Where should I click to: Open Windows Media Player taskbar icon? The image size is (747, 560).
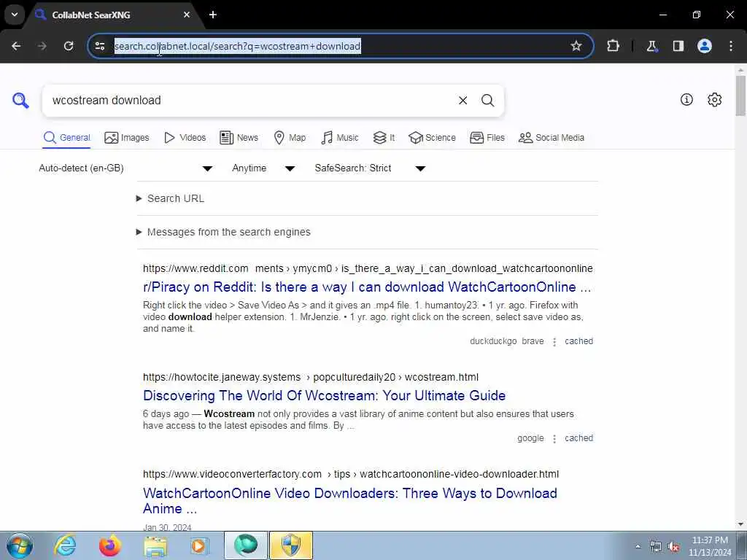pos(198,545)
